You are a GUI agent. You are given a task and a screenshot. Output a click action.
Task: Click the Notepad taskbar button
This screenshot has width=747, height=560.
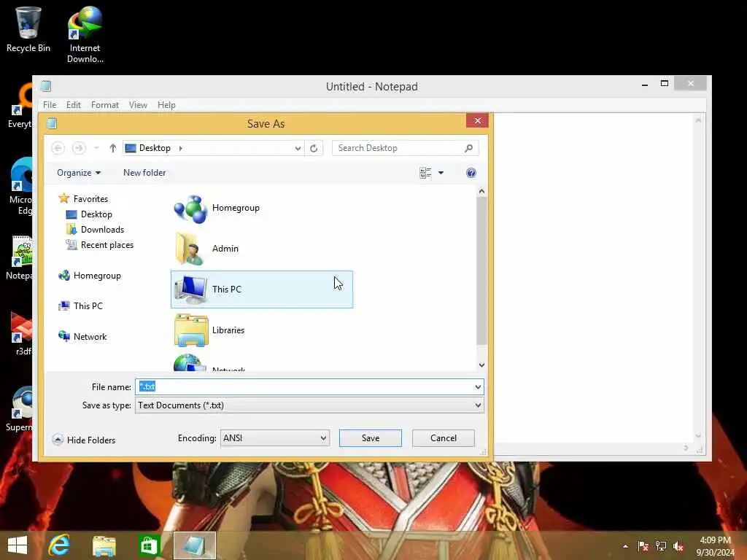(x=194, y=545)
